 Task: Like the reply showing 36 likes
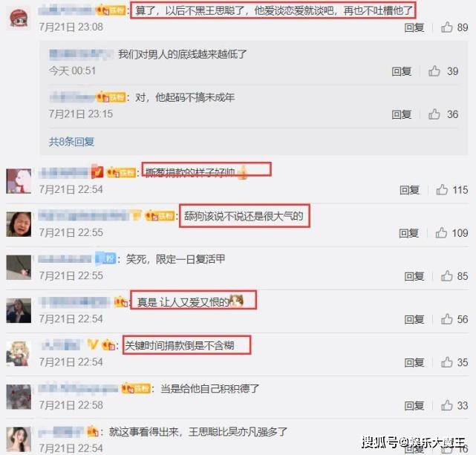click(434, 114)
